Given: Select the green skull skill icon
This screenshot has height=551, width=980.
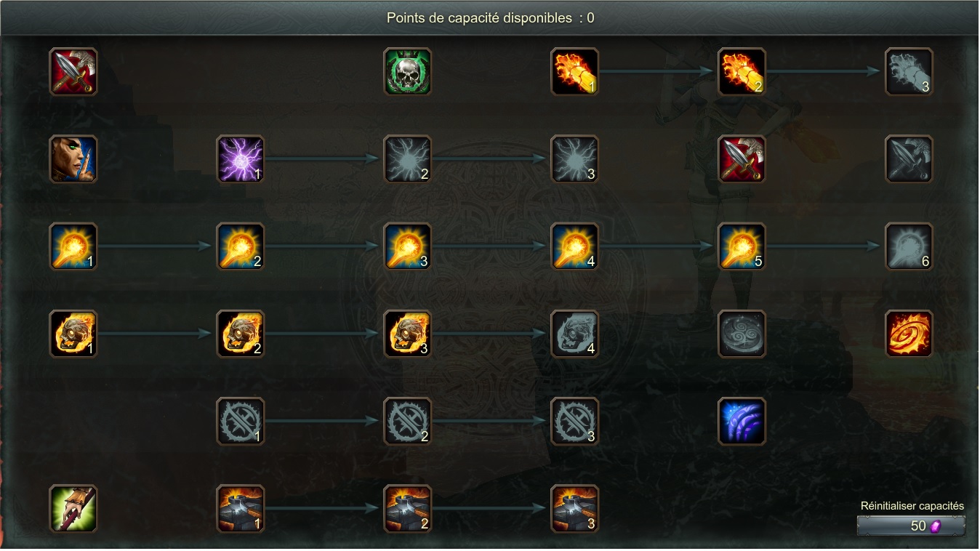Looking at the screenshot, I should click(407, 71).
